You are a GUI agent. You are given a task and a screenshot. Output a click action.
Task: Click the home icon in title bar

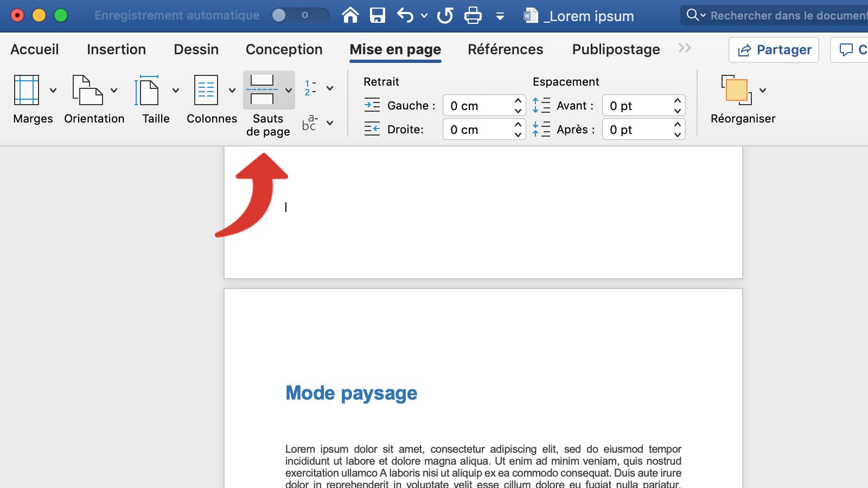point(350,15)
